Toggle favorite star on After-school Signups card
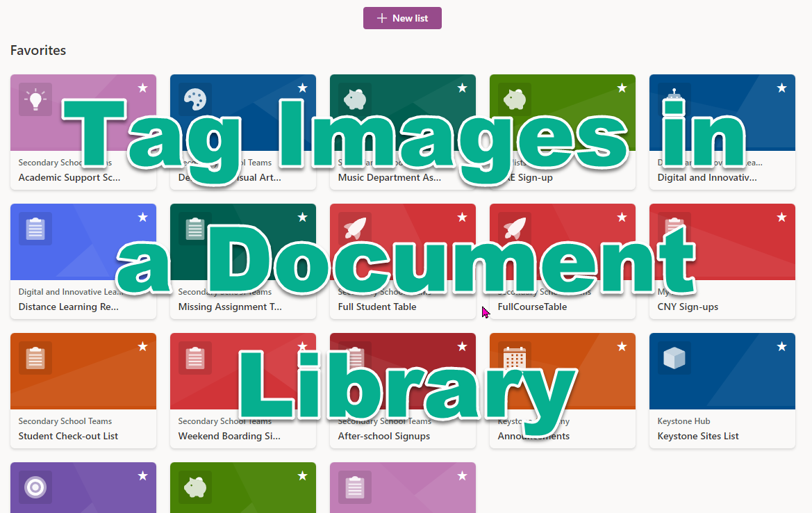The height and width of the screenshot is (513, 812). point(463,347)
